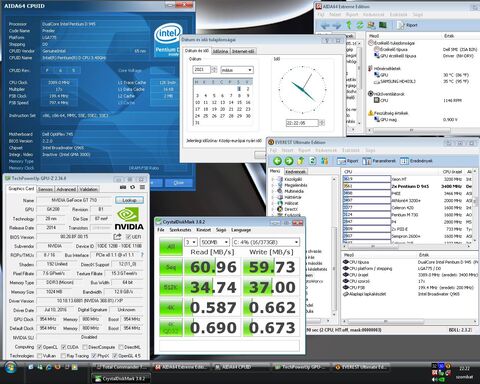The image size is (480, 384).
Task: Click the green refresh icon in AIDA64 Extreme toolbar
Action: (x=360, y=25)
